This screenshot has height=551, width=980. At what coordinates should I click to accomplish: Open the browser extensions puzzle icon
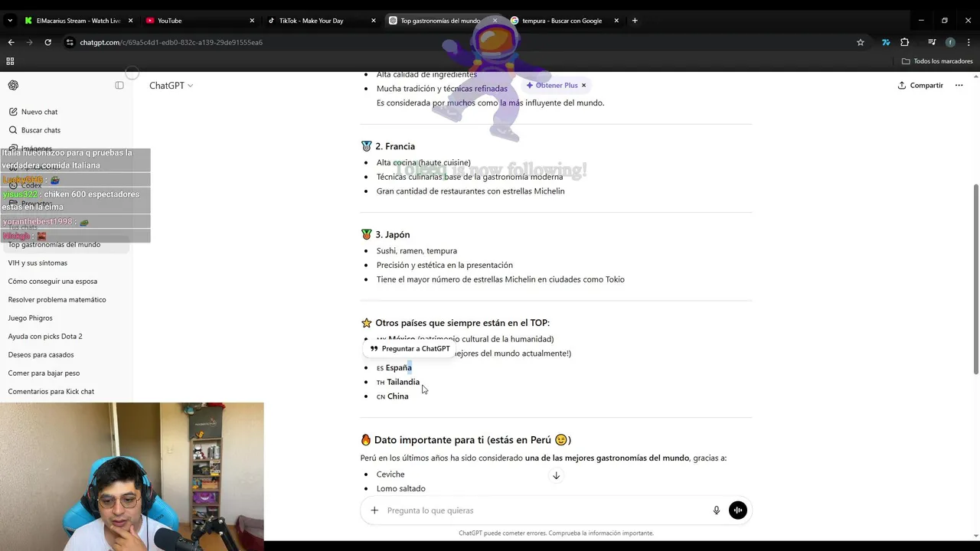point(905,42)
